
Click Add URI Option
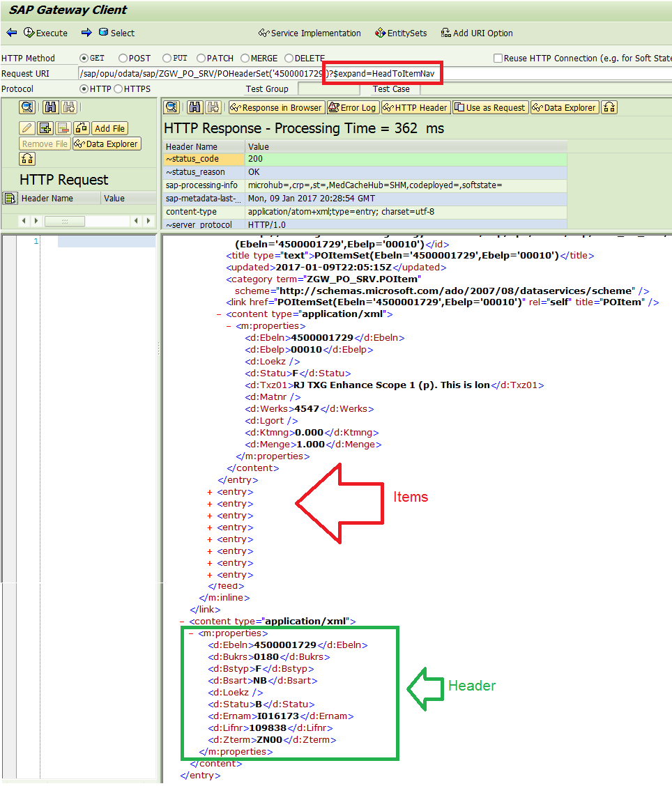tap(477, 33)
